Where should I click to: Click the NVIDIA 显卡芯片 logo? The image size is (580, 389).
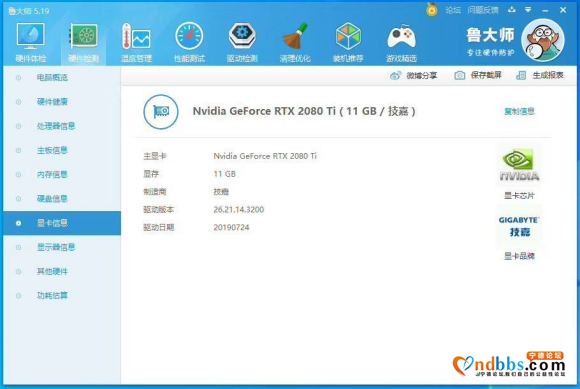point(519,165)
